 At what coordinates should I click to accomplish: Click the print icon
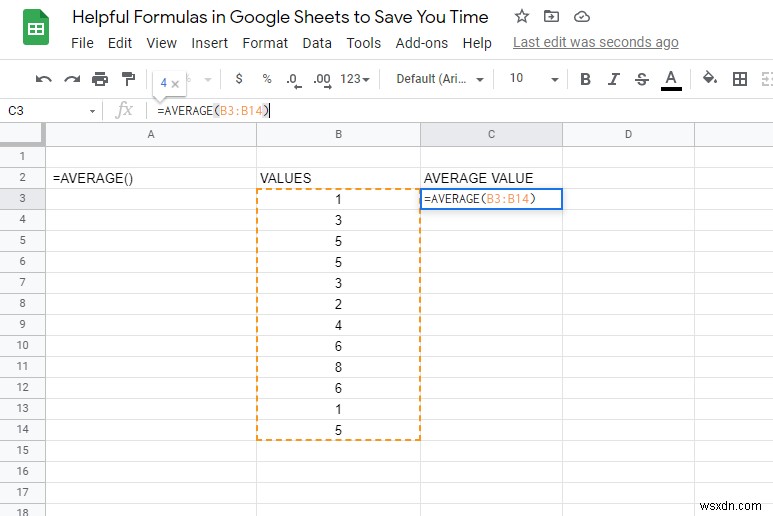[99, 79]
